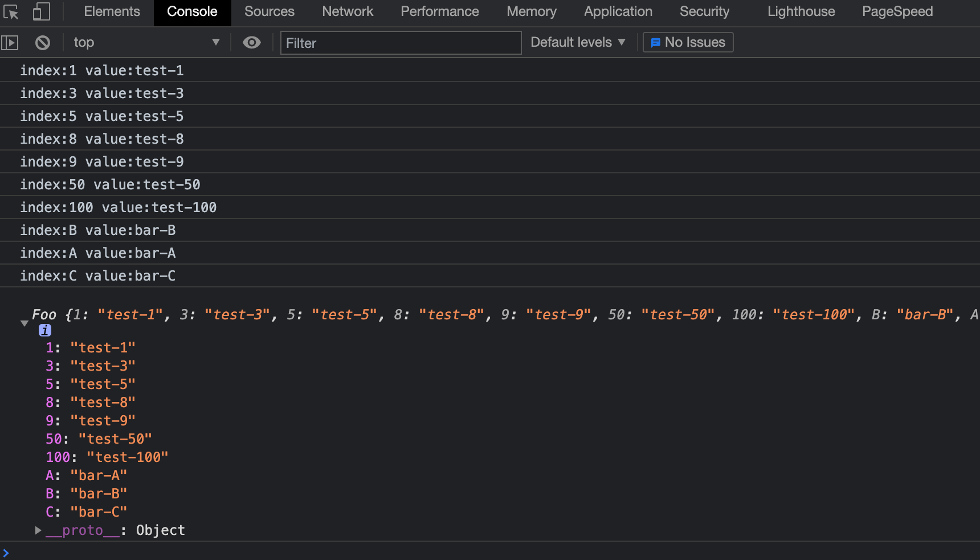Collapse the Foo object tree

(24, 323)
